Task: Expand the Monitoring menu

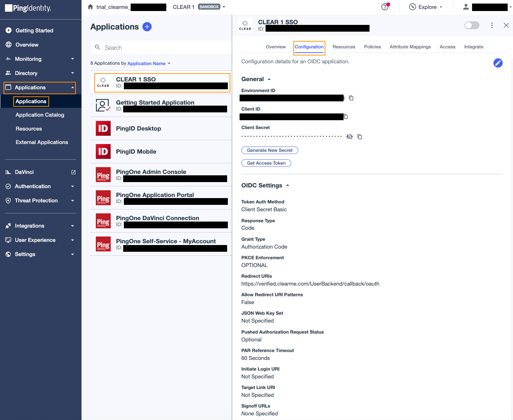Action: [73, 59]
